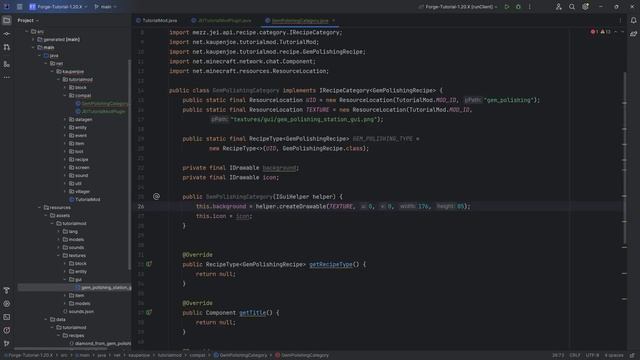
Task: Click the line:column position indicator
Action: coord(558,356)
